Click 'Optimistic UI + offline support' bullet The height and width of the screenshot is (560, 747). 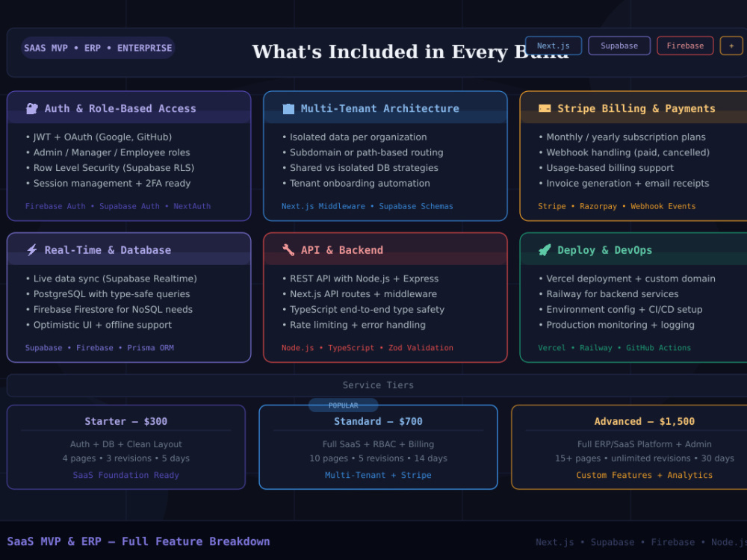pos(99,325)
